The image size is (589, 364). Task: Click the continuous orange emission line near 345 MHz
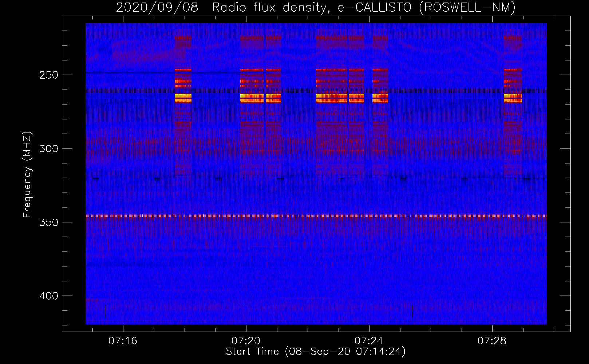pyautogui.click(x=316, y=216)
